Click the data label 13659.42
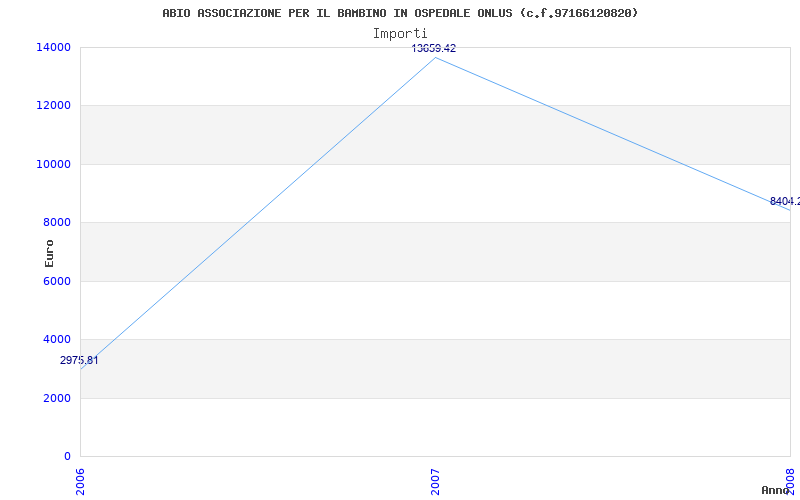The width and height of the screenshot is (800, 500). point(434,48)
